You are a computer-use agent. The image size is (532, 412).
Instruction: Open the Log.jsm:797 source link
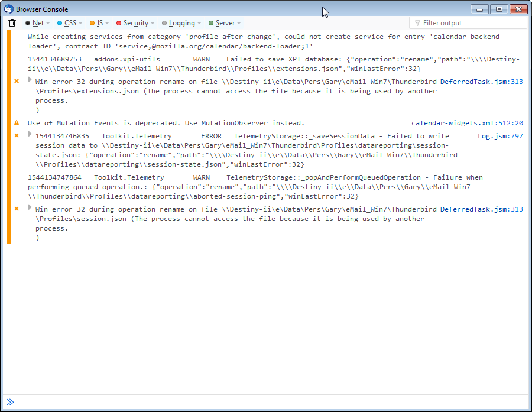click(500, 136)
